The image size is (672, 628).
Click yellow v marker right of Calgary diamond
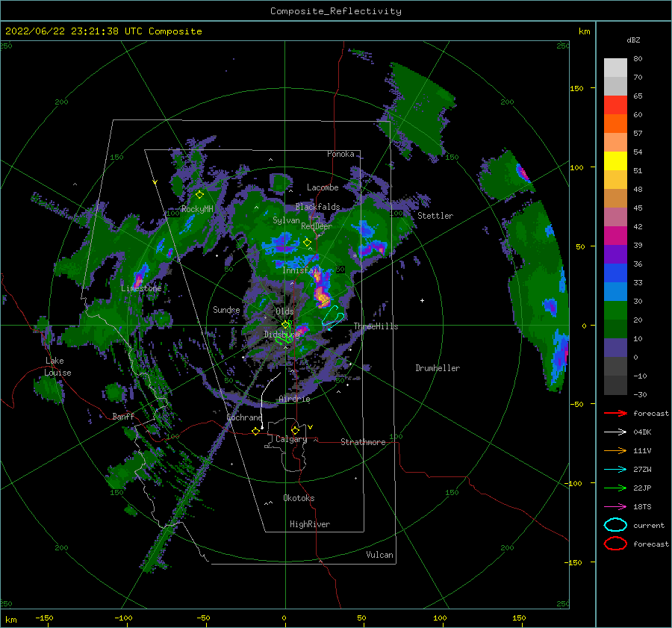(x=311, y=427)
